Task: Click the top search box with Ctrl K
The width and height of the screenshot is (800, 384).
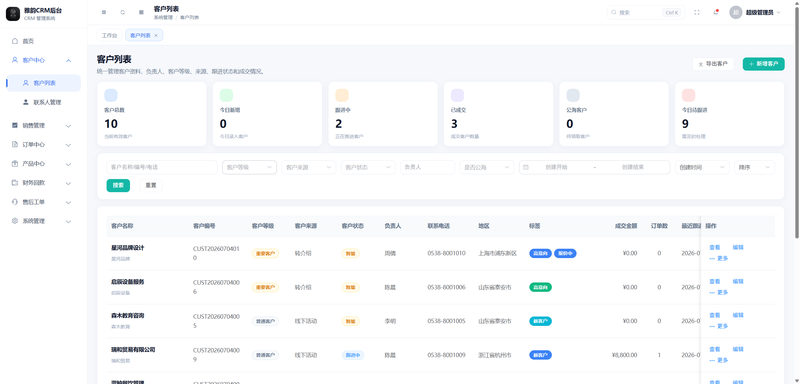Action: 646,12
